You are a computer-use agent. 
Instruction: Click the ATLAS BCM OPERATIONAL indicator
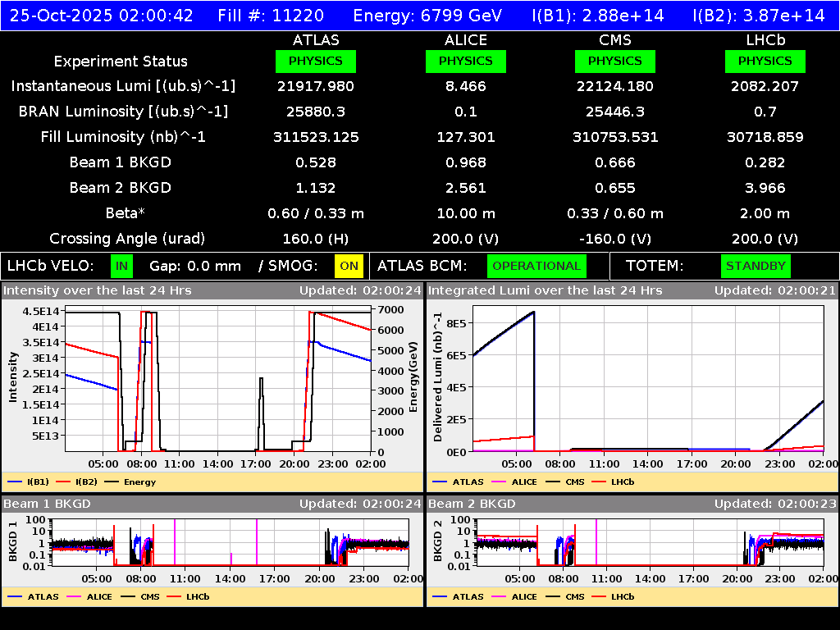pyautogui.click(x=536, y=266)
